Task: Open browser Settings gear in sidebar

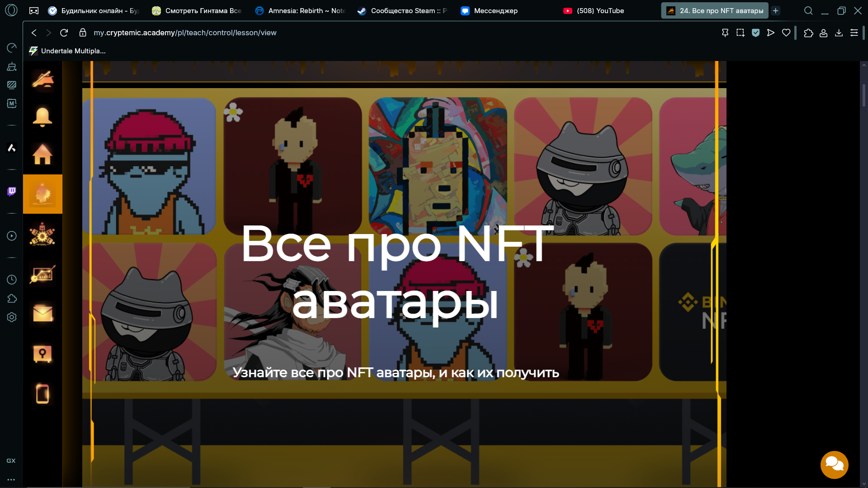Action: click(x=12, y=317)
